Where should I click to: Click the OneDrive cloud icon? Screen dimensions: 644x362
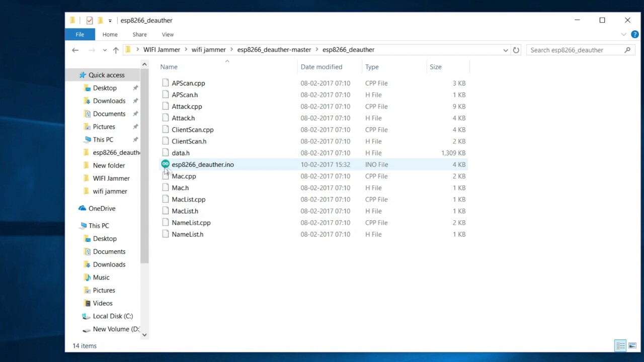(x=83, y=208)
